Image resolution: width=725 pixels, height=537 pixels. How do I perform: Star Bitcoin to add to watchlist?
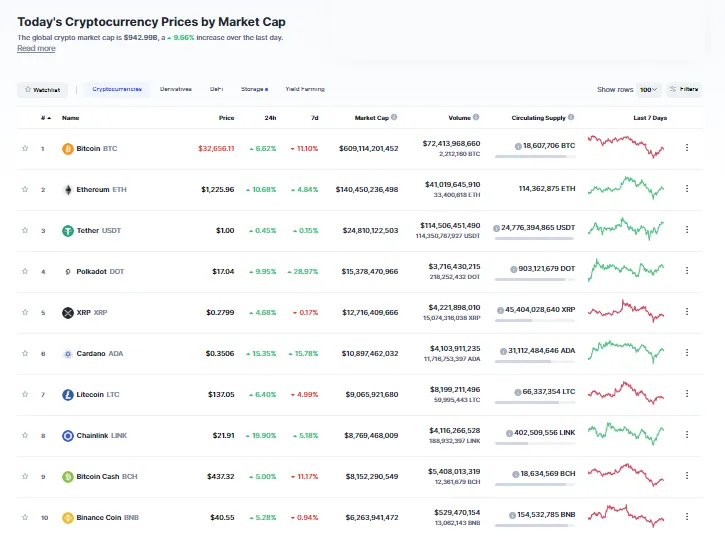click(x=25, y=148)
